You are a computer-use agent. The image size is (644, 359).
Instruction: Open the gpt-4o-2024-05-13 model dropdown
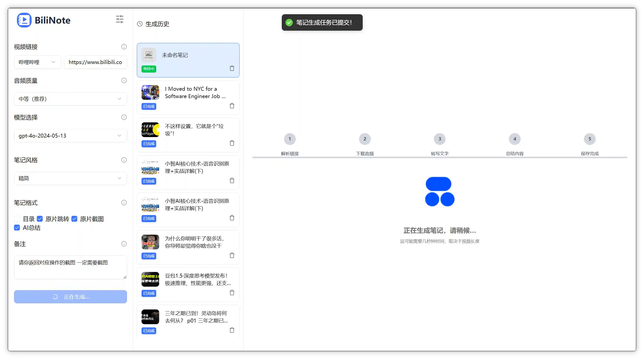coord(70,136)
